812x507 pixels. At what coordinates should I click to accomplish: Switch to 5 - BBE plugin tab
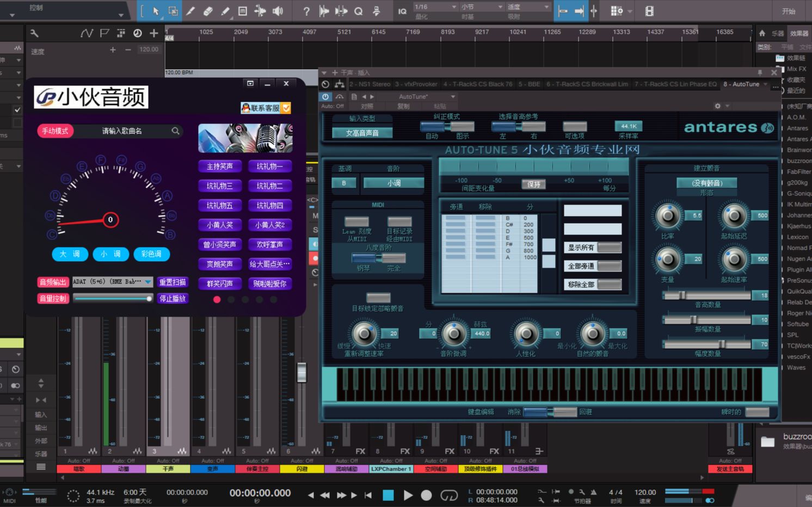529,84
